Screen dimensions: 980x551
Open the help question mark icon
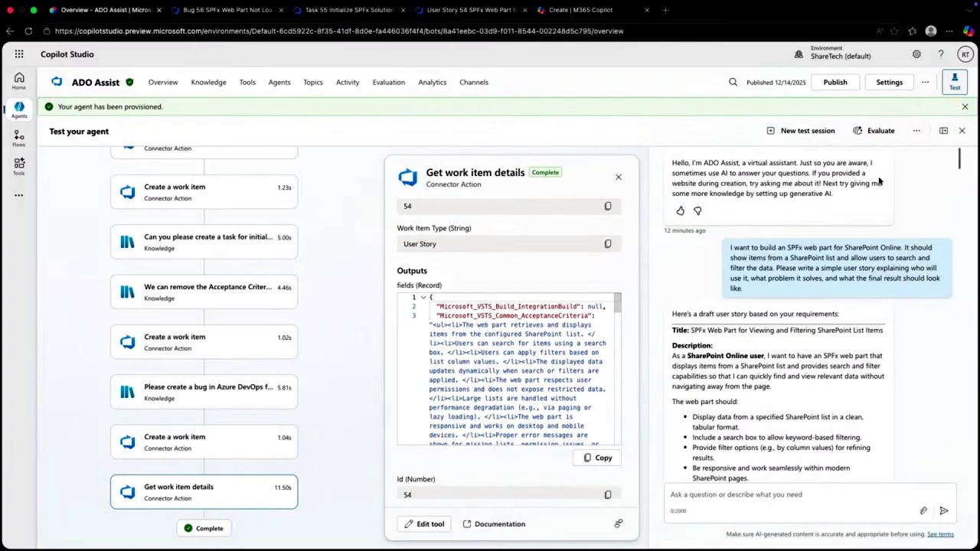[x=941, y=54]
